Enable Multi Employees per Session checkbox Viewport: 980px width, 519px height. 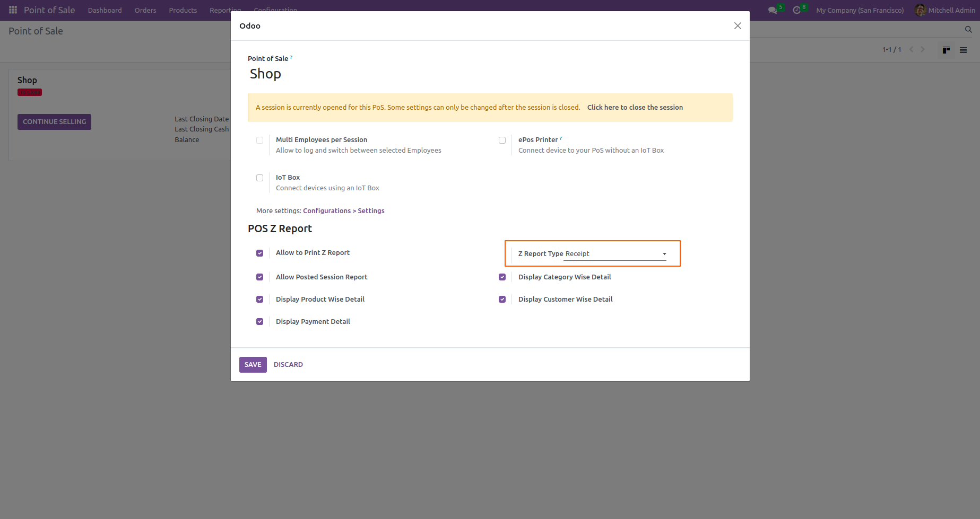259,140
